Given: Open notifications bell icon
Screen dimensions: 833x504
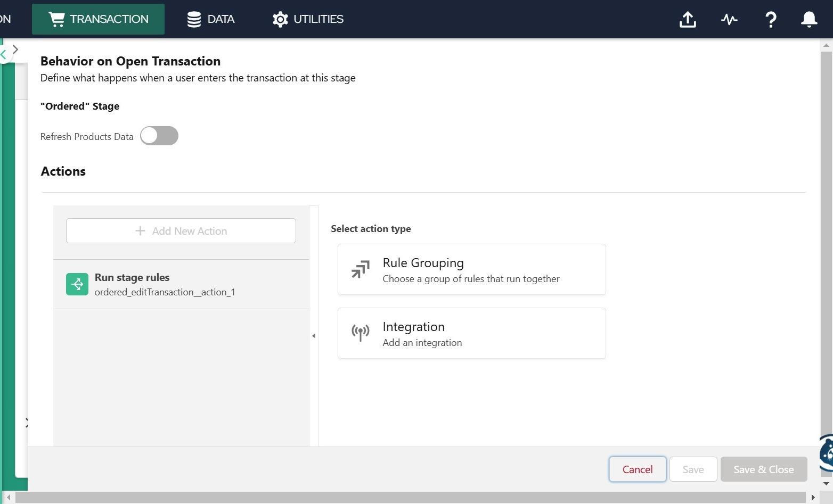Looking at the screenshot, I should (x=809, y=19).
